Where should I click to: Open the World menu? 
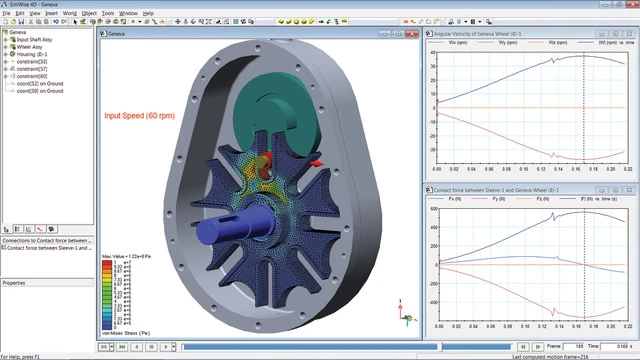point(69,13)
